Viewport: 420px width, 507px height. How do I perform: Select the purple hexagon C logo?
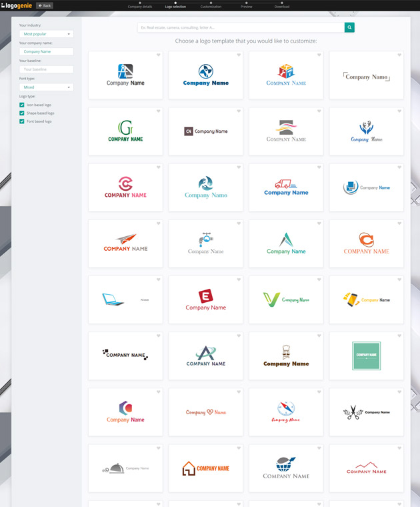point(125,412)
